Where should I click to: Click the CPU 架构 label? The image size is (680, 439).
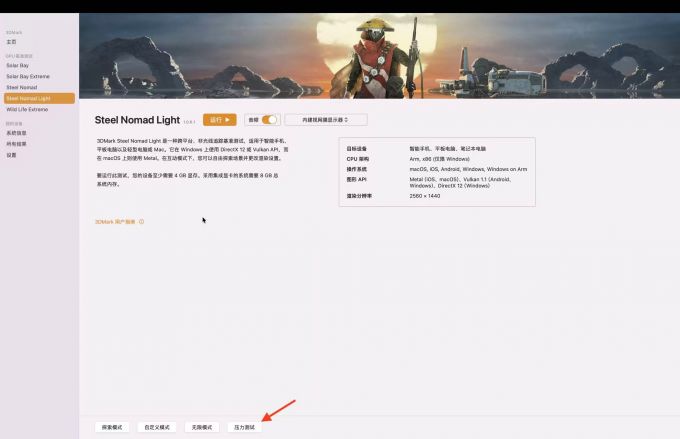[358, 159]
